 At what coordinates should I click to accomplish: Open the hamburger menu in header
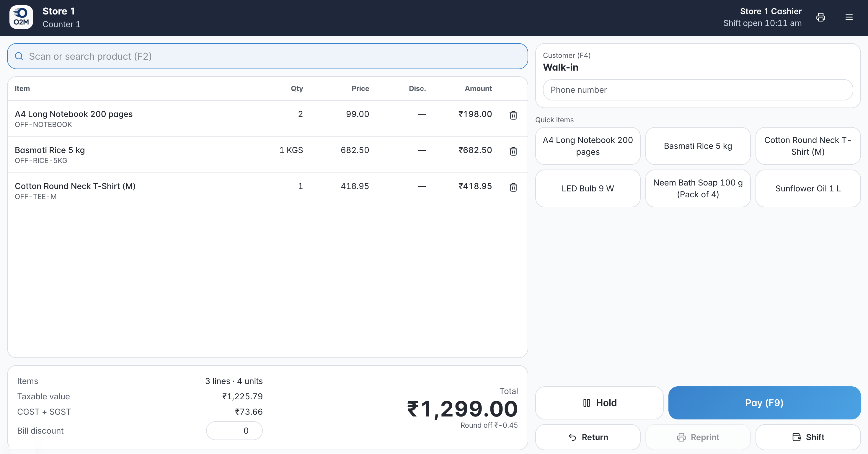849,17
